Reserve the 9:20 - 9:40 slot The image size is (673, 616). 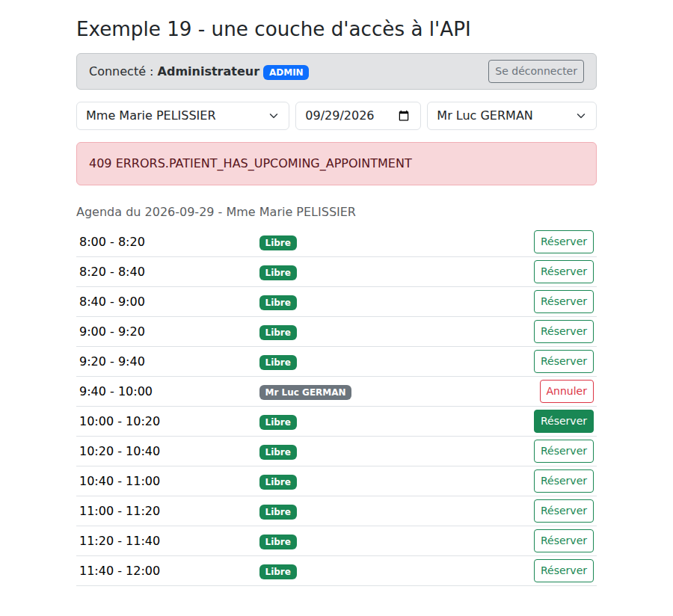564,361
